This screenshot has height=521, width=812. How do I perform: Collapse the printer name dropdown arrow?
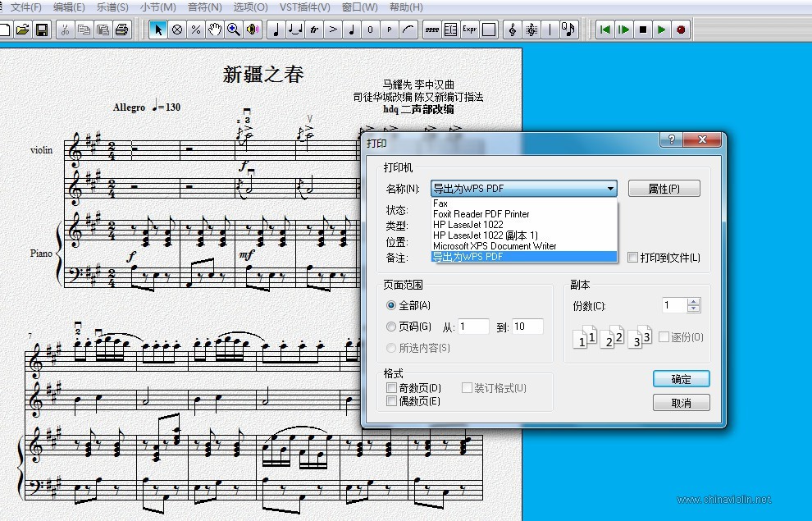click(x=610, y=189)
